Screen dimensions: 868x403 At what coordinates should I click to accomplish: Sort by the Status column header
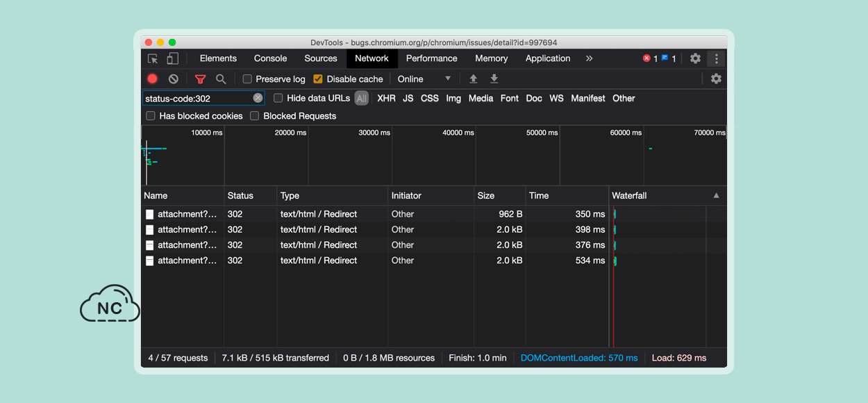[251, 196]
